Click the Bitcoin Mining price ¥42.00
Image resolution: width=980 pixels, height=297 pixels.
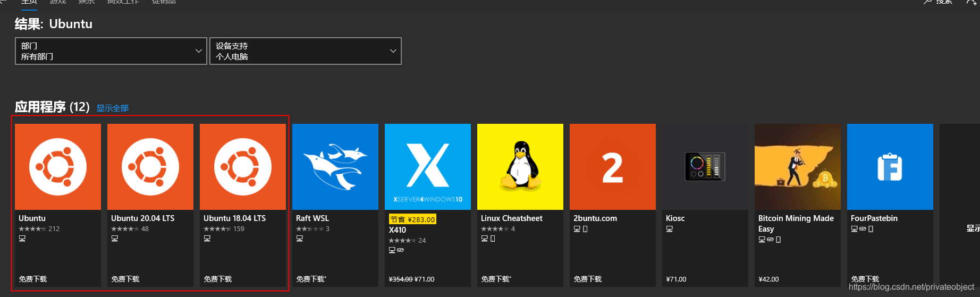click(768, 279)
